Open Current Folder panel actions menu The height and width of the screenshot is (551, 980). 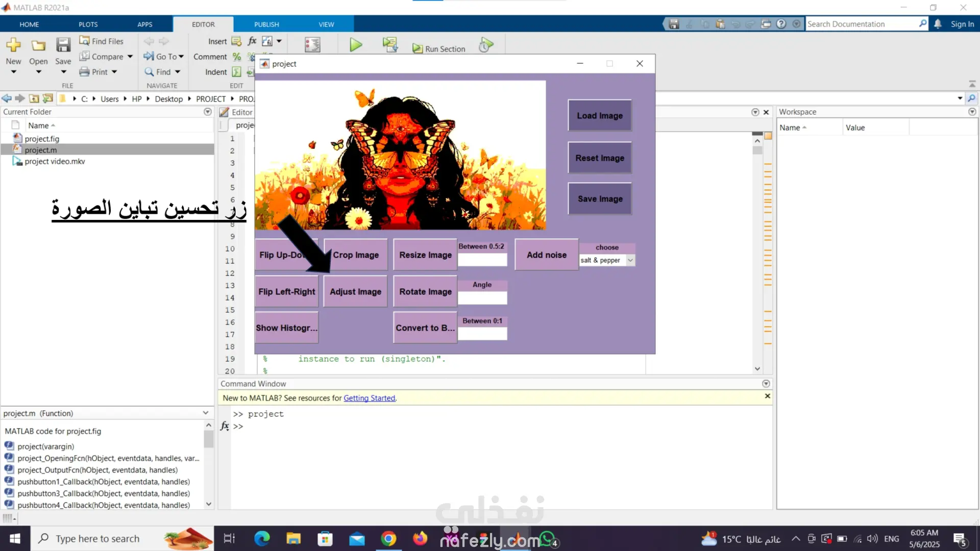[x=207, y=112]
